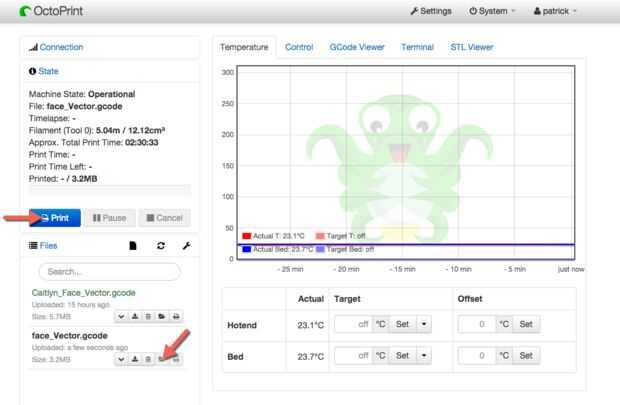Switch to the Control tab

[x=299, y=47]
